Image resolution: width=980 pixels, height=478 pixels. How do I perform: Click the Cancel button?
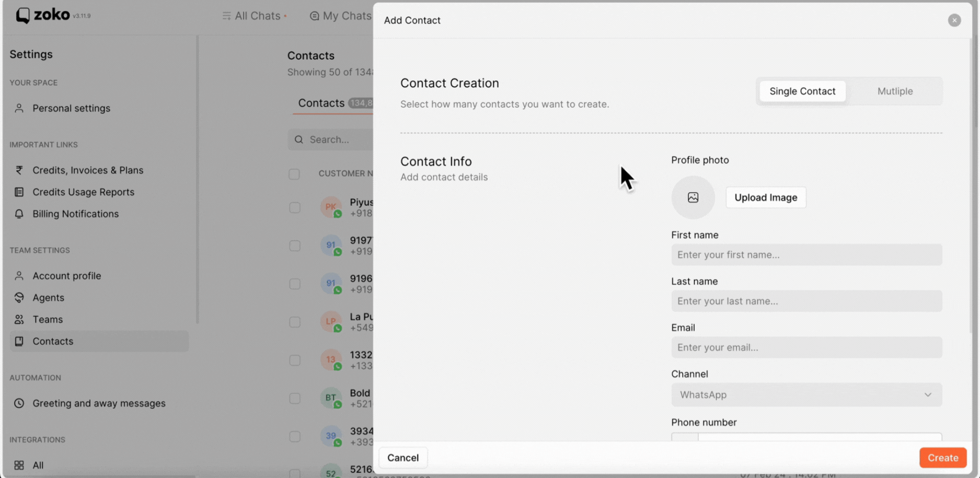403,458
